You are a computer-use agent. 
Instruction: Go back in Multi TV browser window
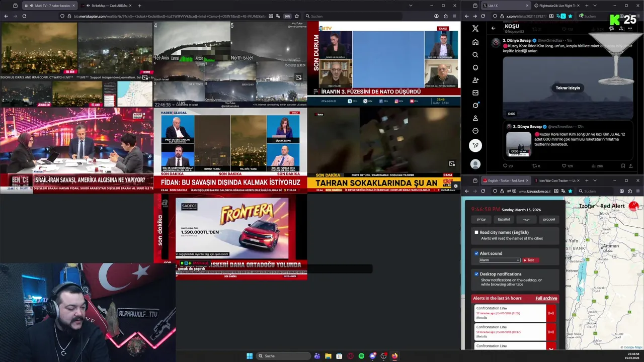[6, 16]
